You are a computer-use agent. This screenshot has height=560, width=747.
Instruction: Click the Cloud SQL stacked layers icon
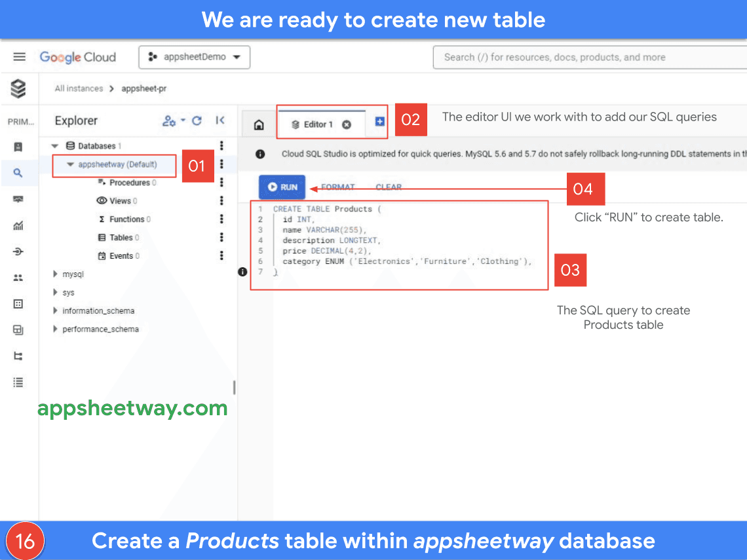point(18,88)
